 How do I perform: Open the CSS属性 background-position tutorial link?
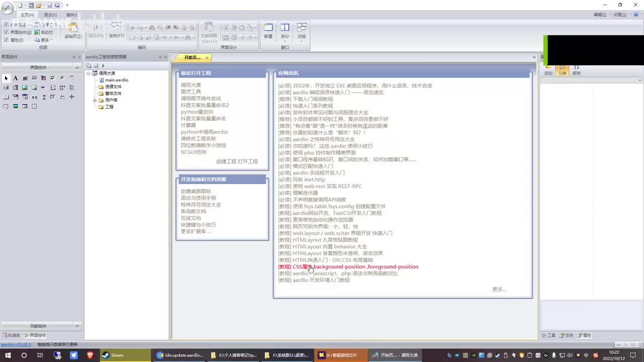pos(348,266)
